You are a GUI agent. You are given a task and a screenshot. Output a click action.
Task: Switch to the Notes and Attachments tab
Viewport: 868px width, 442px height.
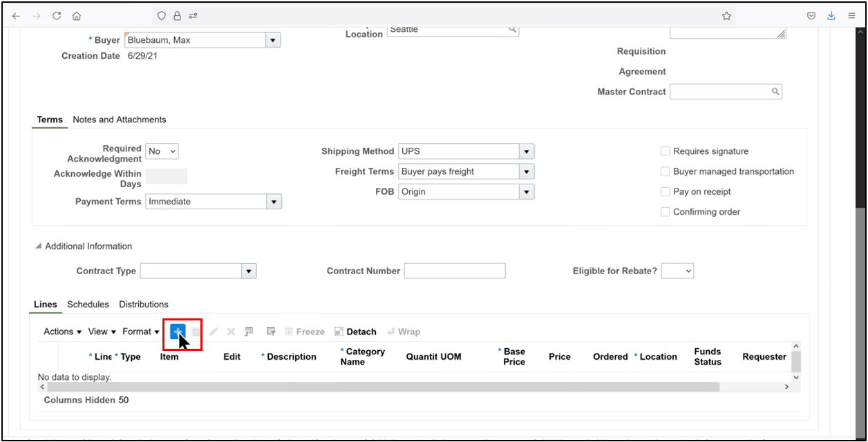(x=119, y=119)
